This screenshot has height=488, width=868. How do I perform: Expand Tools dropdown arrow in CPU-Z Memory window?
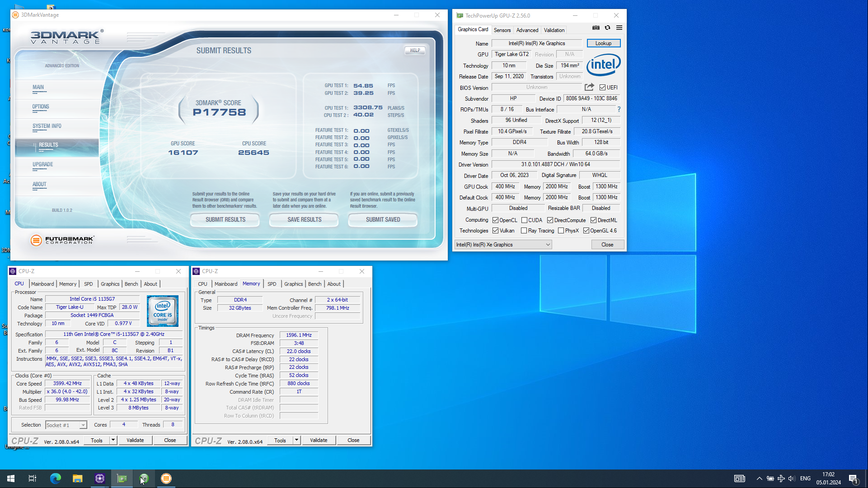pyautogui.click(x=296, y=440)
